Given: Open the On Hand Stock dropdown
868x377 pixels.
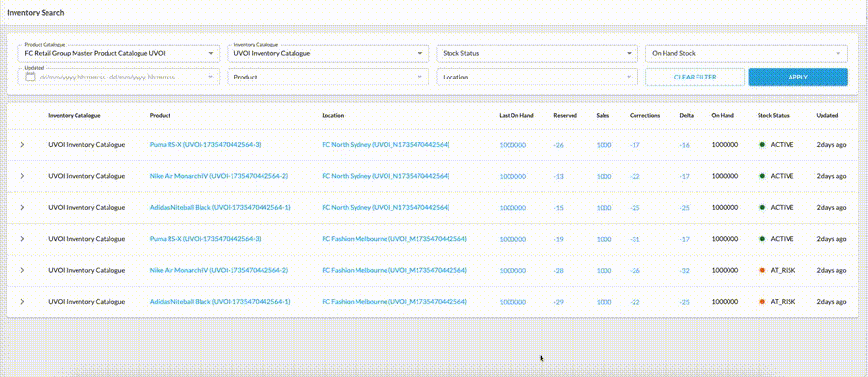Looking at the screenshot, I should [x=746, y=53].
